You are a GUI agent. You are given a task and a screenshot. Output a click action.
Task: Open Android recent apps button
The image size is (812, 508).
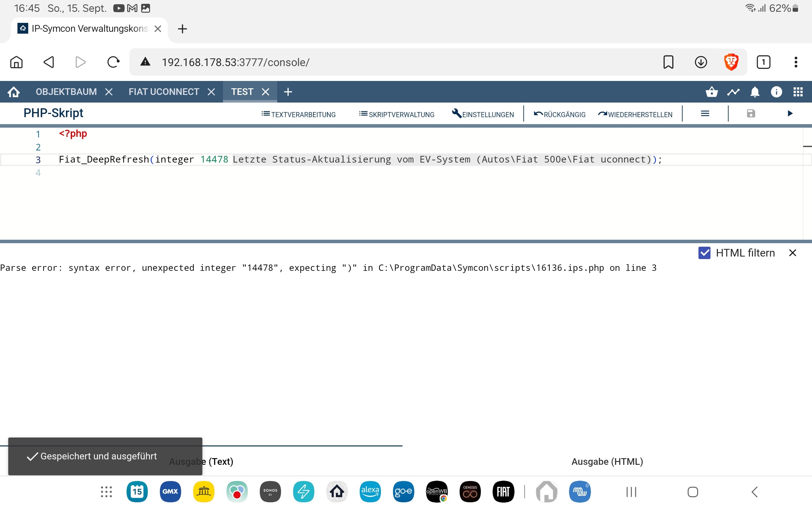click(631, 492)
